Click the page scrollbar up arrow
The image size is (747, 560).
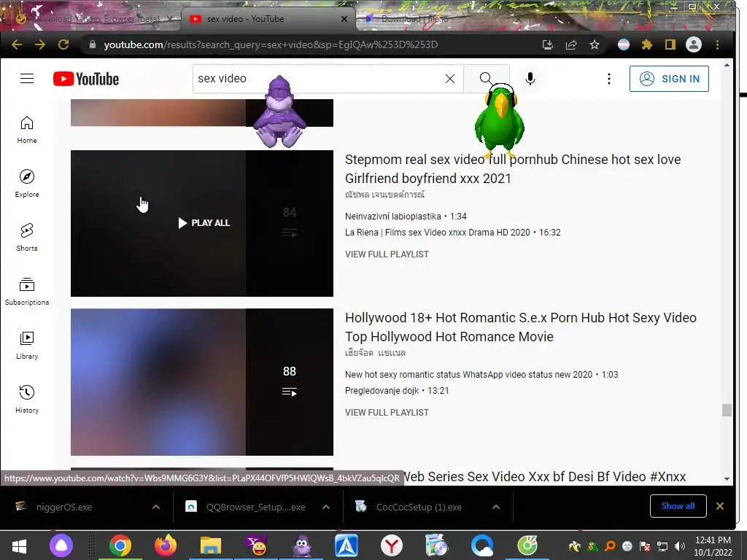point(727,65)
